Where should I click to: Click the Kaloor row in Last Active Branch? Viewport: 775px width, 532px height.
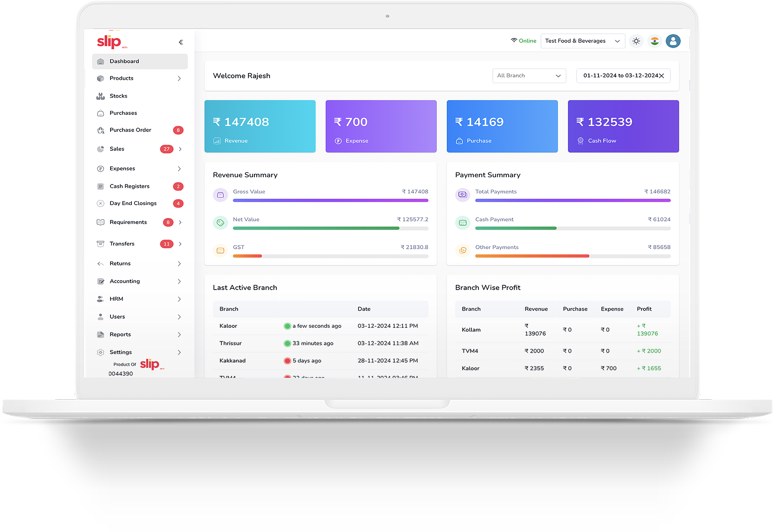coord(321,326)
